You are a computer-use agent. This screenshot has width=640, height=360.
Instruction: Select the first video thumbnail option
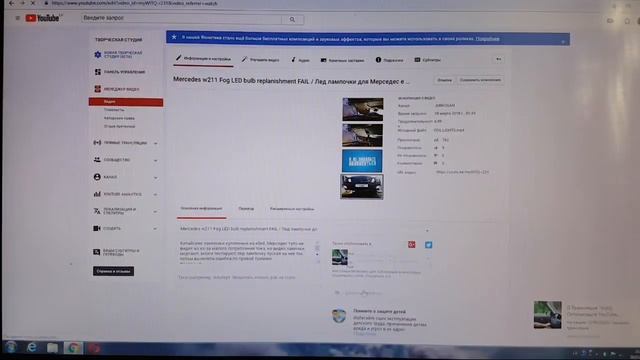(363, 109)
